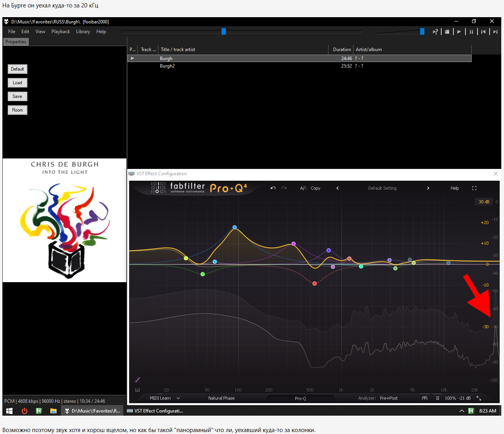
Task: Click the Save button
Action: (x=18, y=96)
